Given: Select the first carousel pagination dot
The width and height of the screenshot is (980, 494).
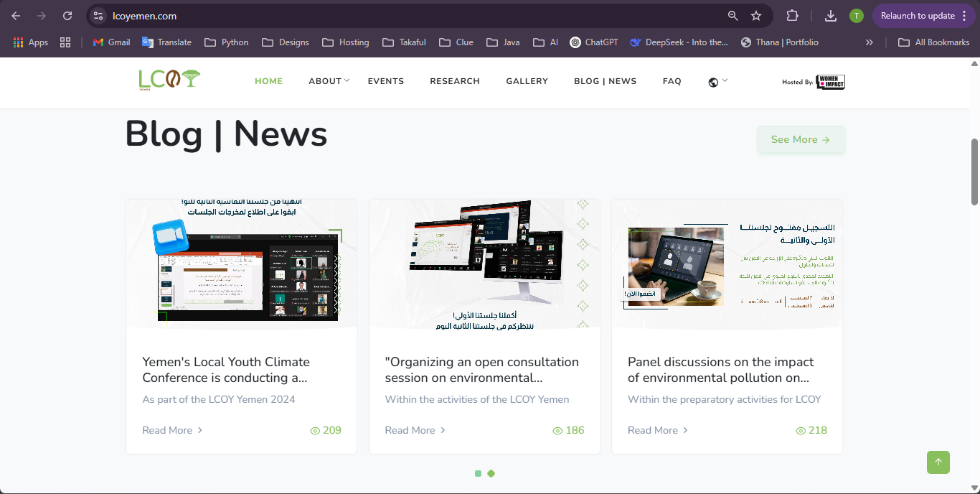Looking at the screenshot, I should click(x=479, y=473).
